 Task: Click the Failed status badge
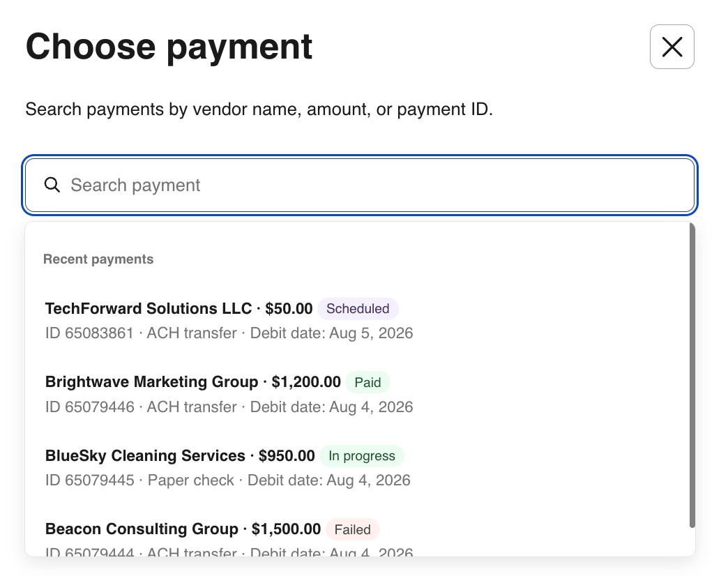(x=352, y=529)
